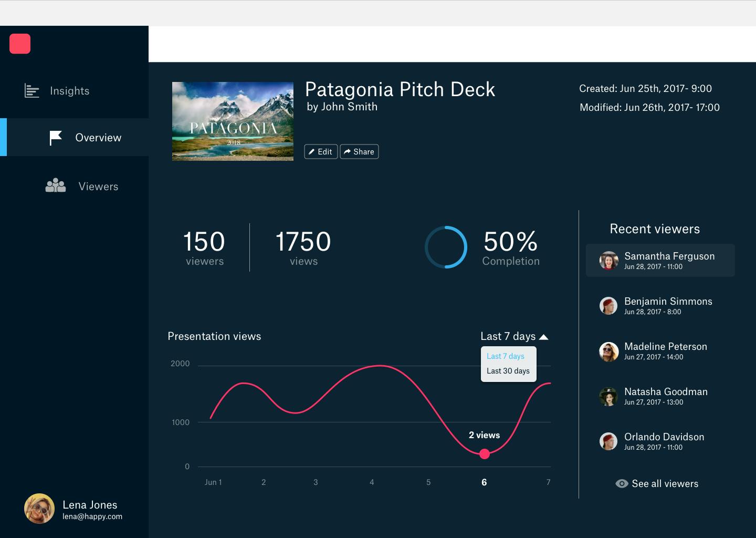This screenshot has height=538, width=756.
Task: Click Natasha Goodman's avatar
Action: point(609,396)
